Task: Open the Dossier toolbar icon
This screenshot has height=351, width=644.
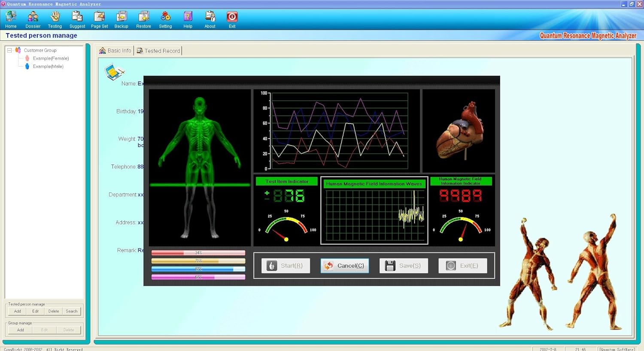Action: point(33,20)
